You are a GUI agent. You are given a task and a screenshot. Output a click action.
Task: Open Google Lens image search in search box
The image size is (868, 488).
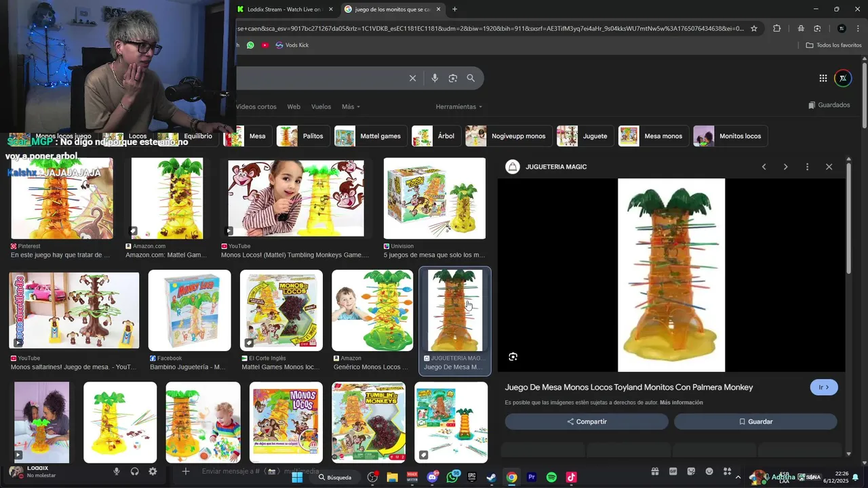[x=453, y=78]
